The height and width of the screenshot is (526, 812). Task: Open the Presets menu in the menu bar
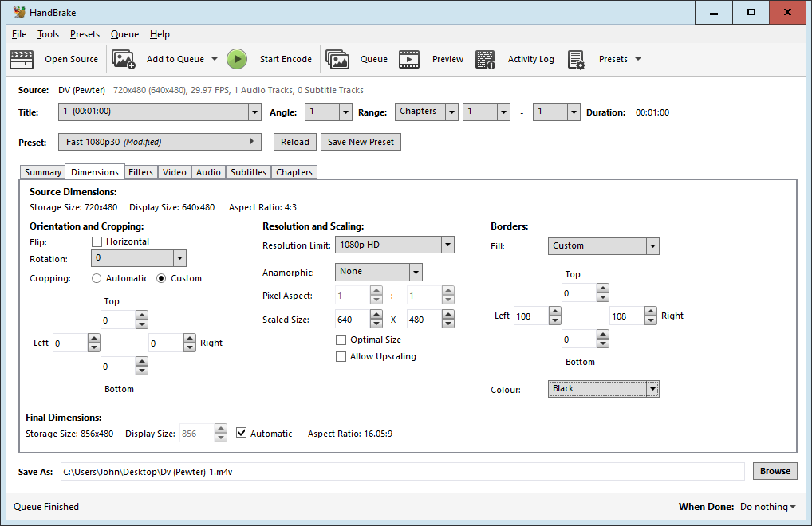[x=85, y=34]
